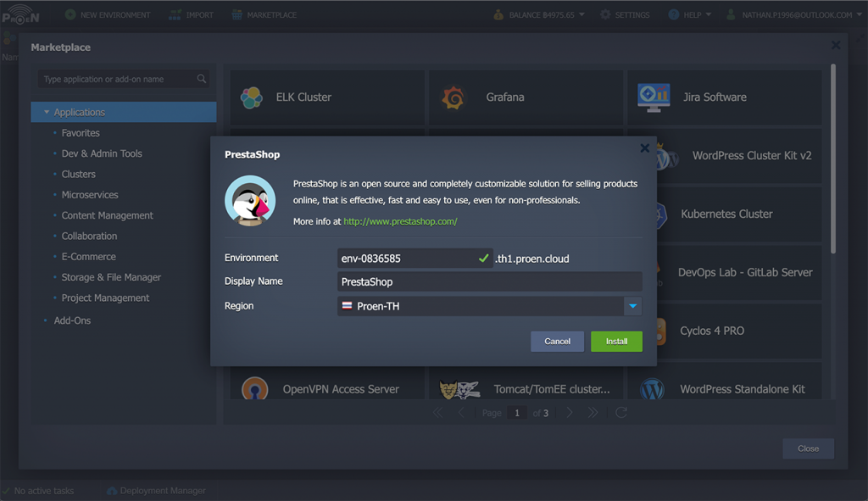The width and height of the screenshot is (868, 501).
Task: Click the Proen logo in top bar
Action: coord(20,15)
